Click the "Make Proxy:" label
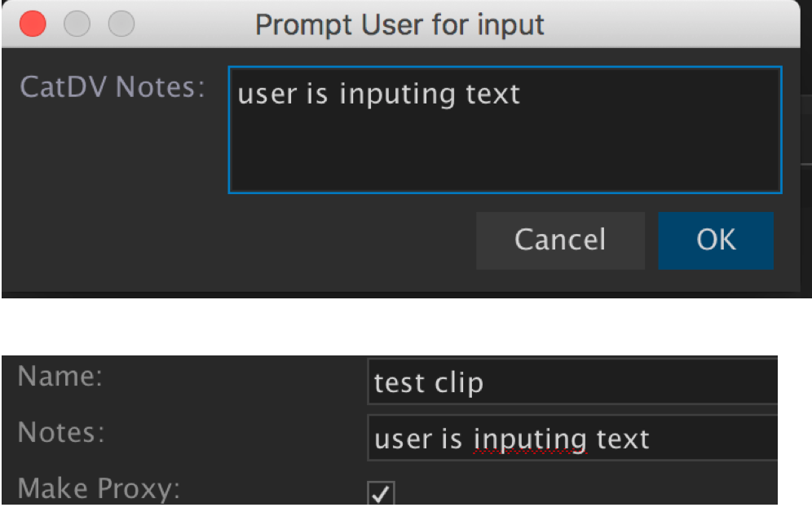Image resolution: width=812 pixels, height=525 pixels. click(99, 488)
